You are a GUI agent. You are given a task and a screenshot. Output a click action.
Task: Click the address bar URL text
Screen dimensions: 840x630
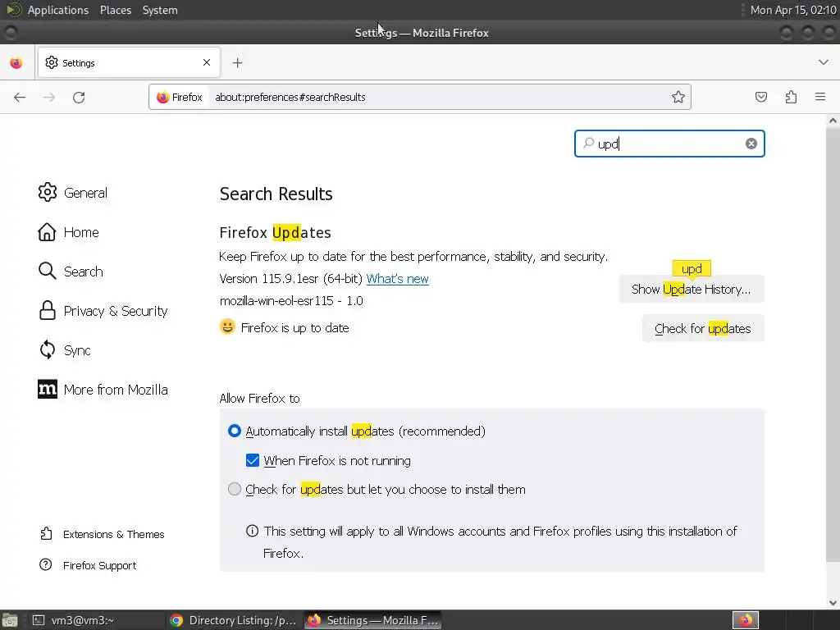tap(290, 97)
